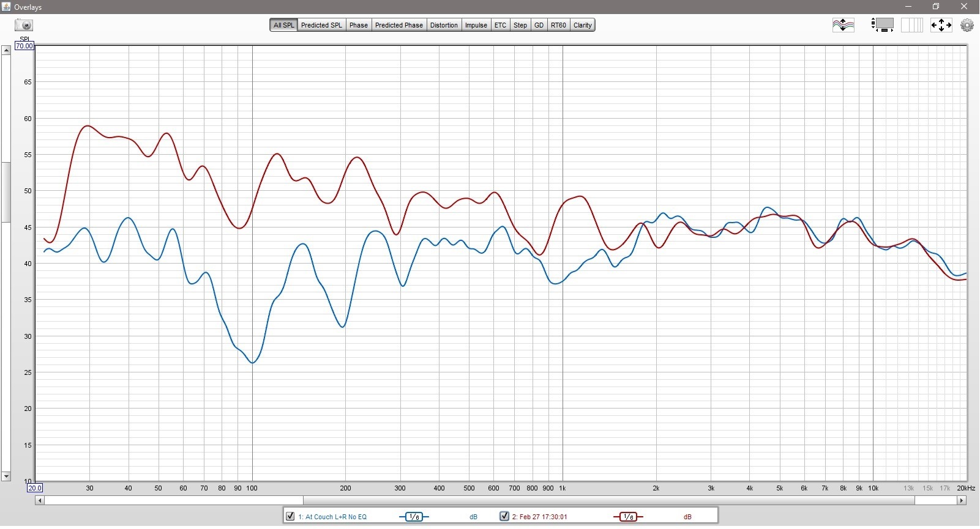This screenshot has width=980, height=529.
Task: Click the 20kHz axis label
Action: pyautogui.click(x=966, y=488)
